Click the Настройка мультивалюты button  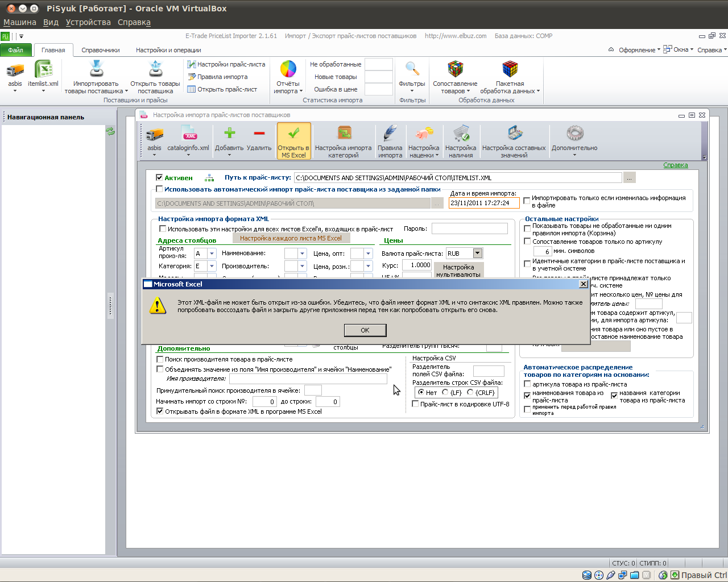pos(458,271)
